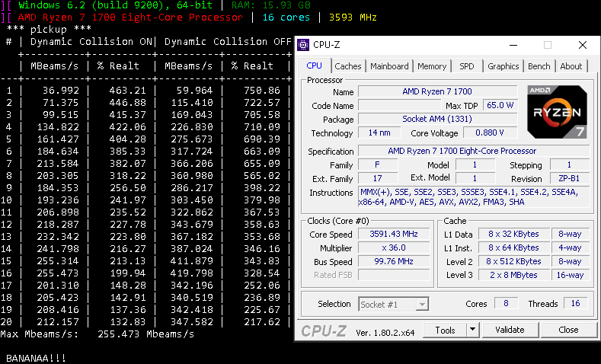Go to the Graphics tab
The image size is (601, 364).
click(503, 66)
